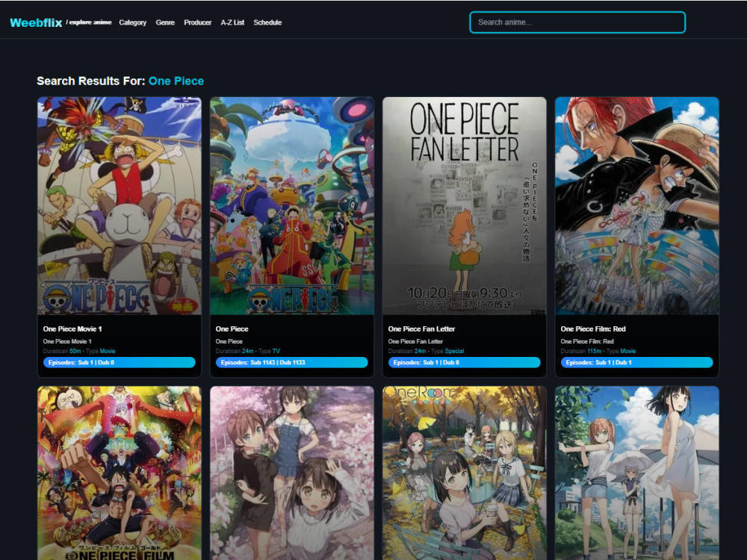The height and width of the screenshot is (560, 747).
Task: Click the bold title One Piece Film: Red
Action: pos(592,329)
